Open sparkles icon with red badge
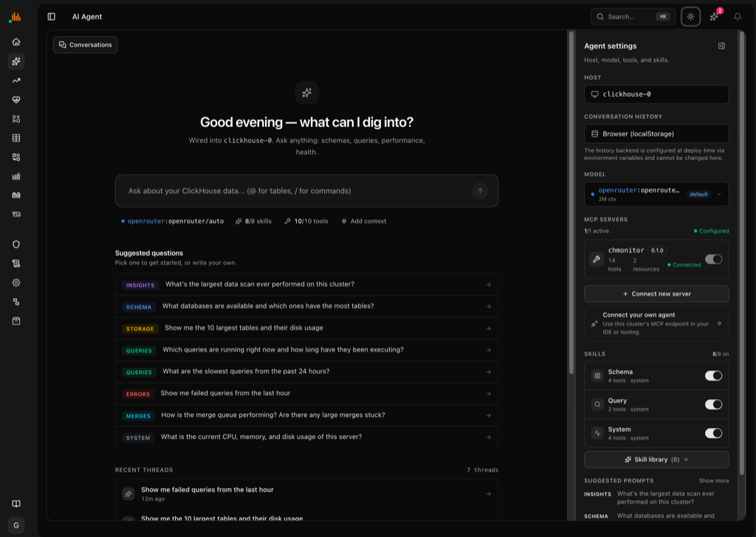 (x=715, y=17)
